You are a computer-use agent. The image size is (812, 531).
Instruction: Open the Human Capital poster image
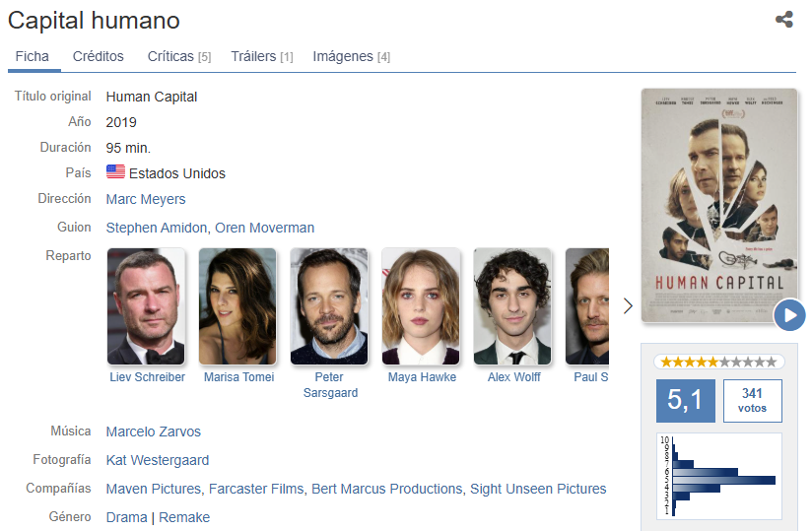(718, 206)
